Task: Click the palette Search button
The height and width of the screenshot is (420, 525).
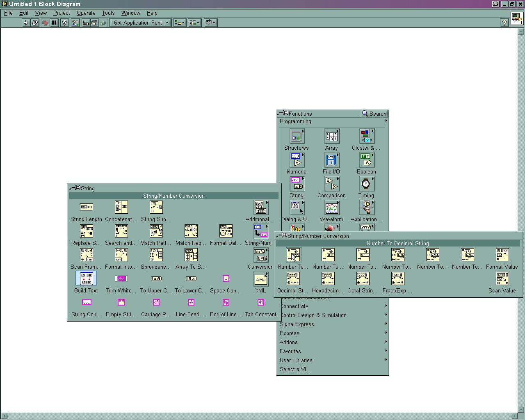Action: 374,114
